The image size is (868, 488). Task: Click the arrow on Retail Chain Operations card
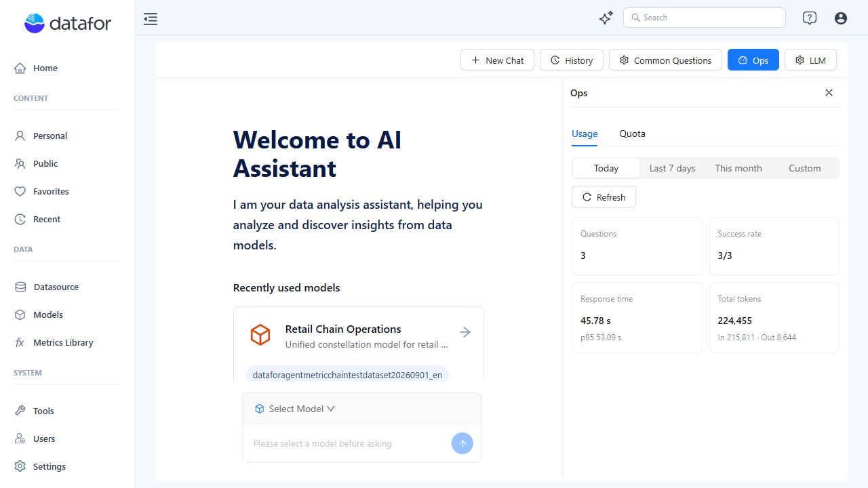465,332
